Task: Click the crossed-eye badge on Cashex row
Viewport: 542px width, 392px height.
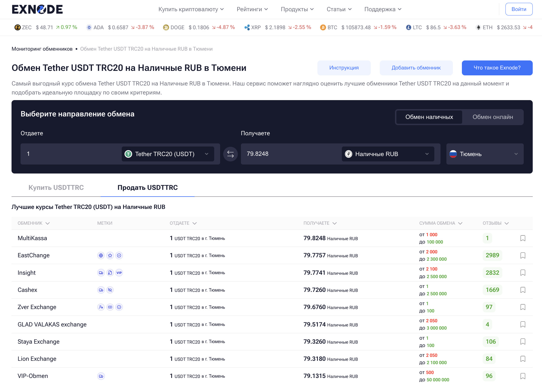Action: (x=110, y=290)
